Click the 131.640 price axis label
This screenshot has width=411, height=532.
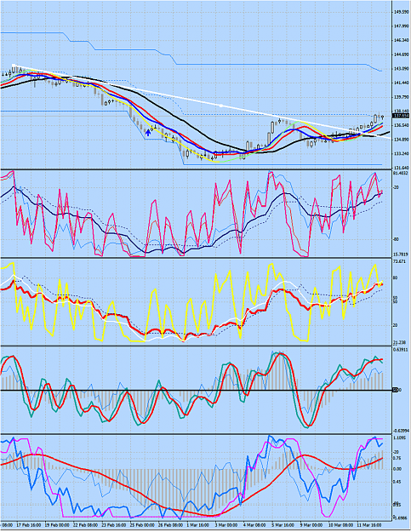click(x=402, y=168)
